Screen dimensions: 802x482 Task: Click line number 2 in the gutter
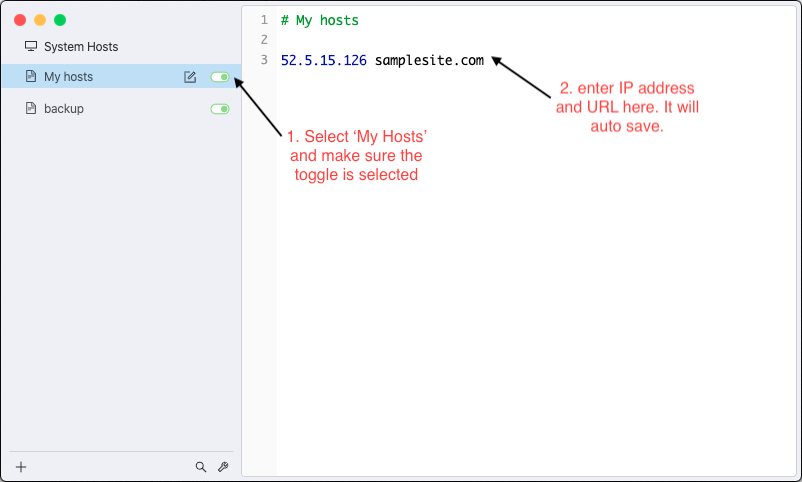click(263, 40)
